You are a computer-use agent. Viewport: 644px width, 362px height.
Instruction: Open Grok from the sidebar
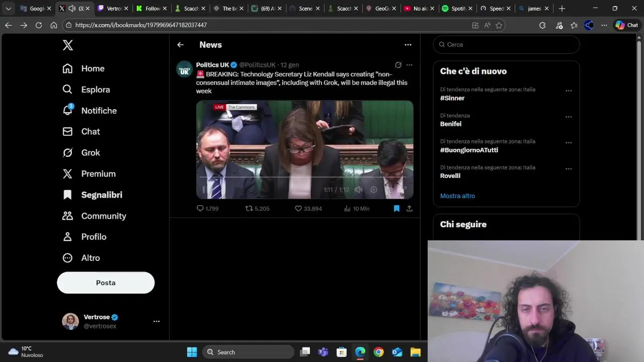[x=81, y=152]
